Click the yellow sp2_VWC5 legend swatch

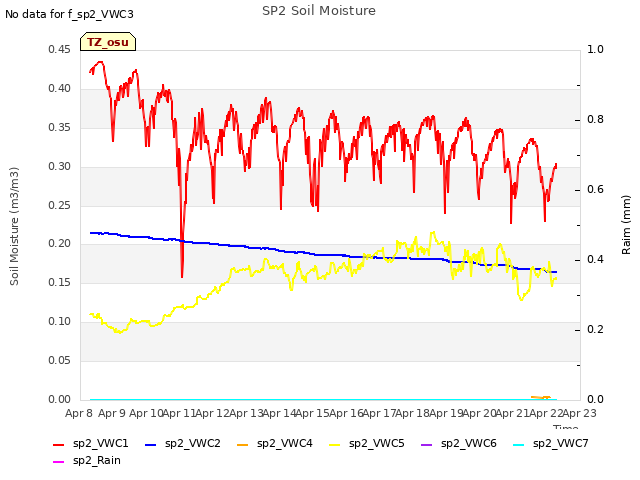pyautogui.click(x=335, y=444)
